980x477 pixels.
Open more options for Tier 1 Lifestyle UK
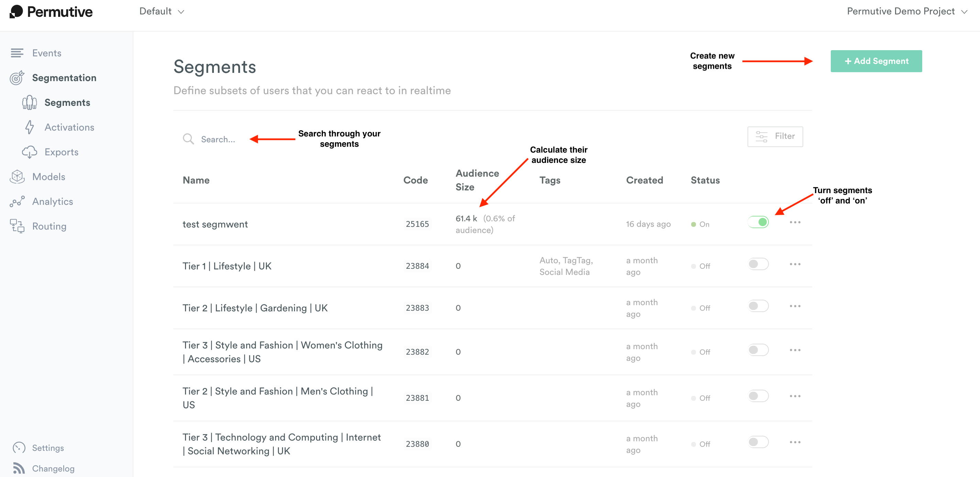click(x=795, y=264)
